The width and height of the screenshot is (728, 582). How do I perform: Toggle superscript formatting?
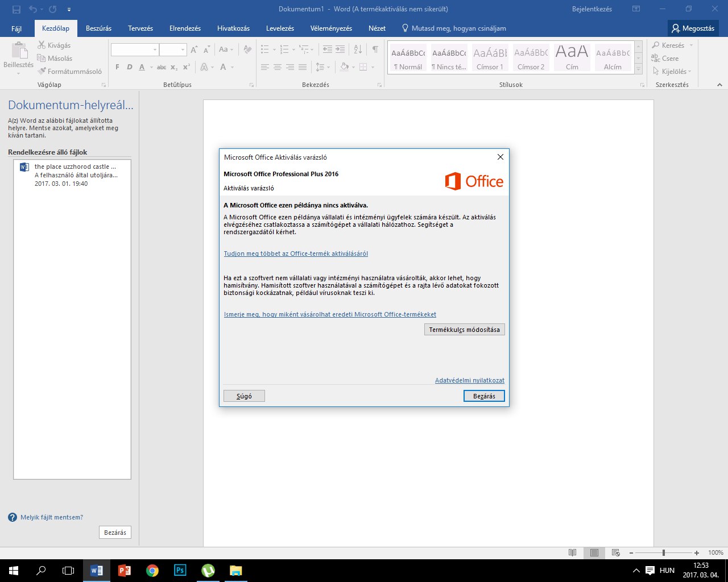coord(187,67)
